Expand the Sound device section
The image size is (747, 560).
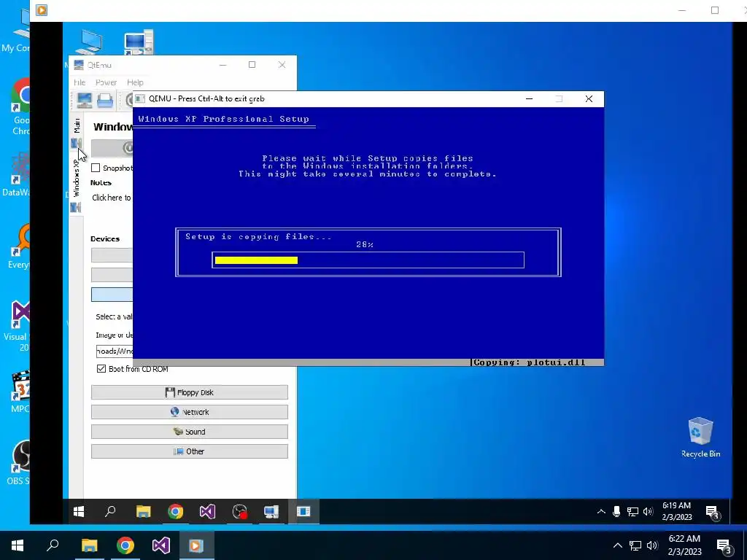tap(190, 432)
